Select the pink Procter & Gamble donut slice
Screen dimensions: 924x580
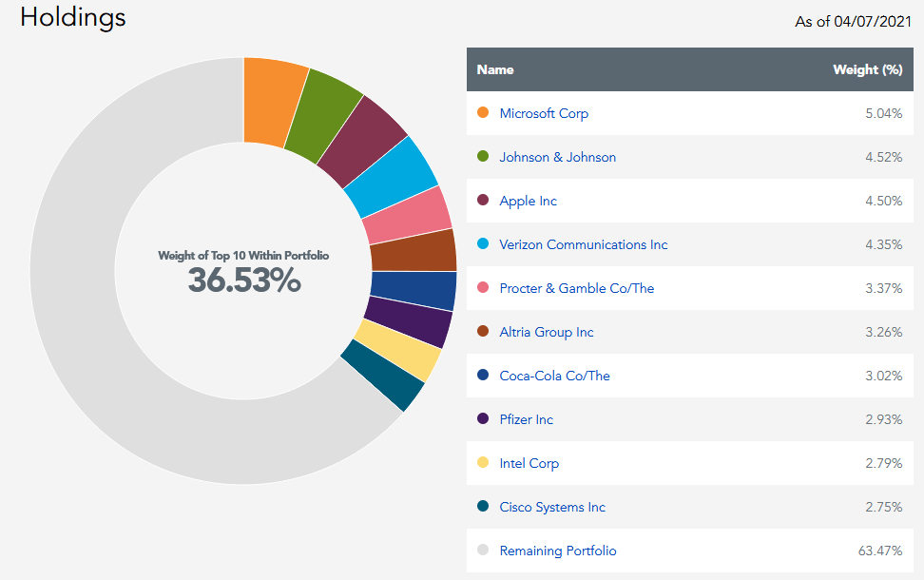tap(408, 217)
